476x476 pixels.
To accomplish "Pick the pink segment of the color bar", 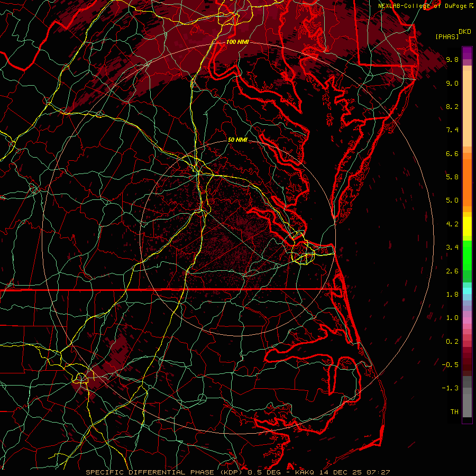I will pyautogui.click(x=467, y=321).
